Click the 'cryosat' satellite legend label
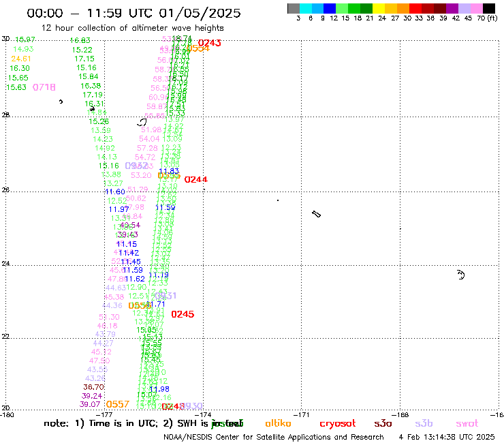Screen dimensions: 504x443 point(338,423)
